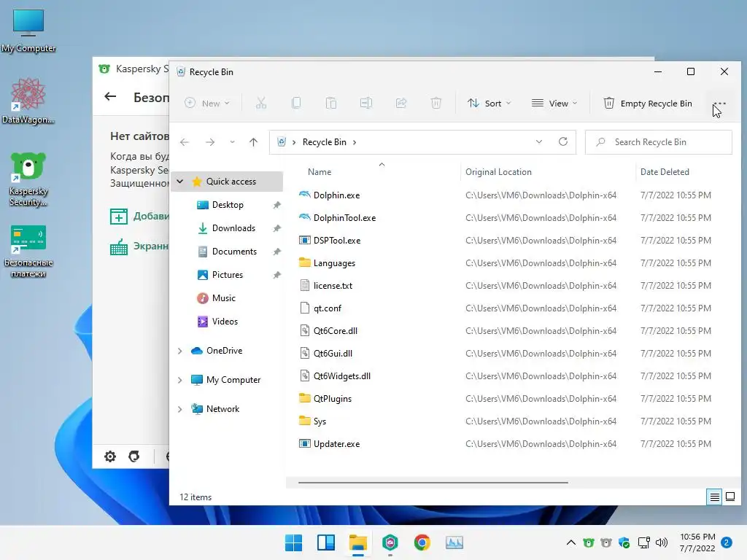Click the Copy icon in toolbar
The height and width of the screenshot is (560, 747).
click(x=296, y=103)
